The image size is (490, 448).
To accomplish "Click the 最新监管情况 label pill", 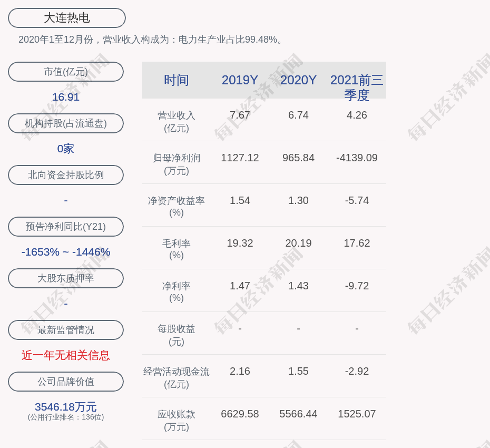I will [66, 330].
